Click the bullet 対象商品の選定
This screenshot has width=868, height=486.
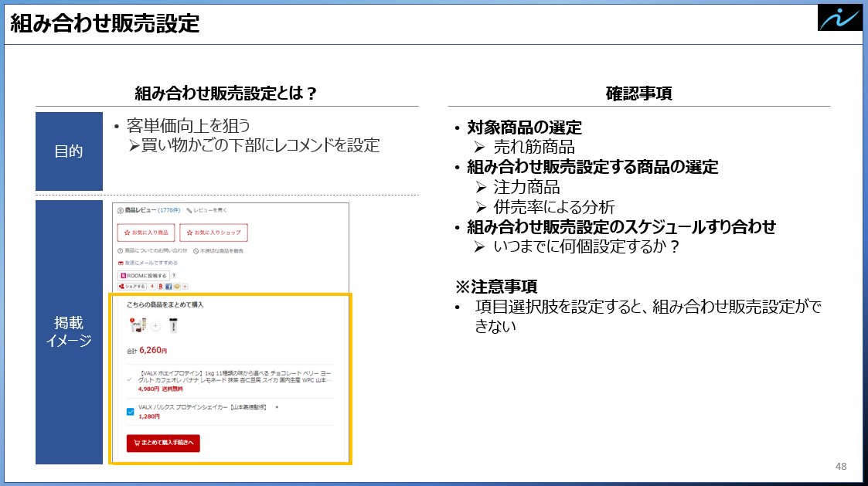pyautogui.click(x=524, y=127)
